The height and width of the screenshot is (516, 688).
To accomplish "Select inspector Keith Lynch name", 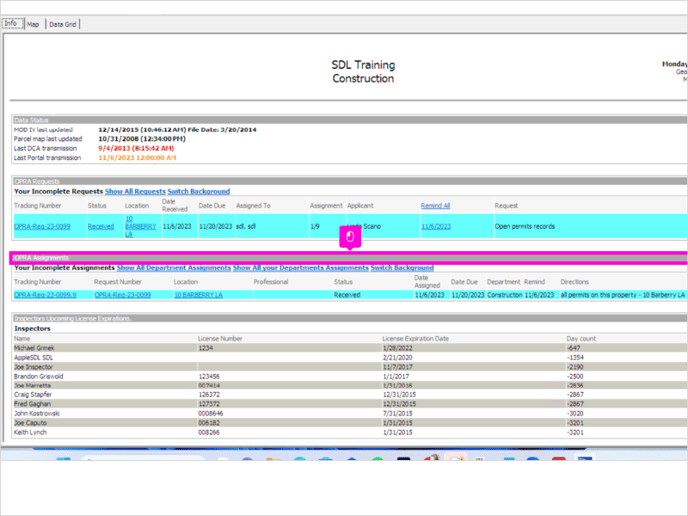I will click(x=30, y=432).
